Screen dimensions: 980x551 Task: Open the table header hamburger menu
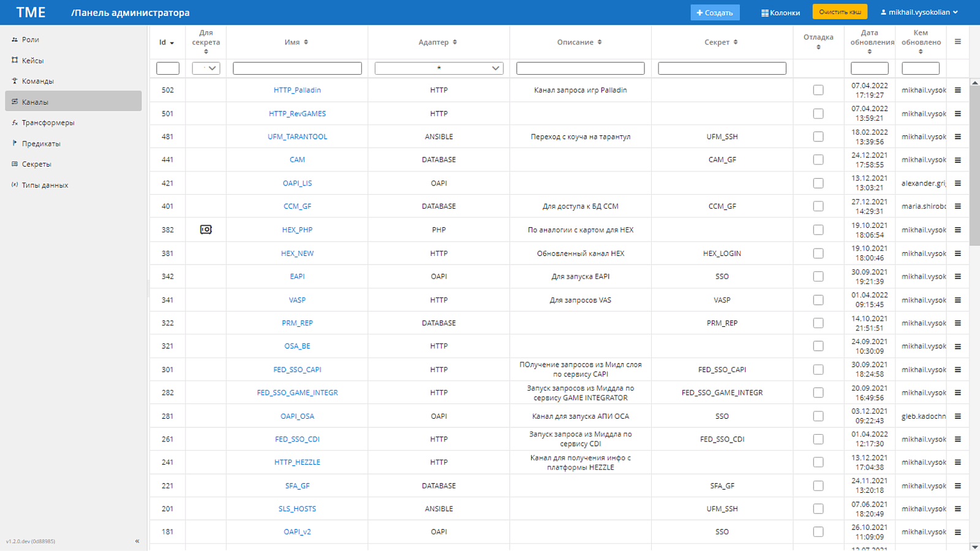[x=957, y=42]
